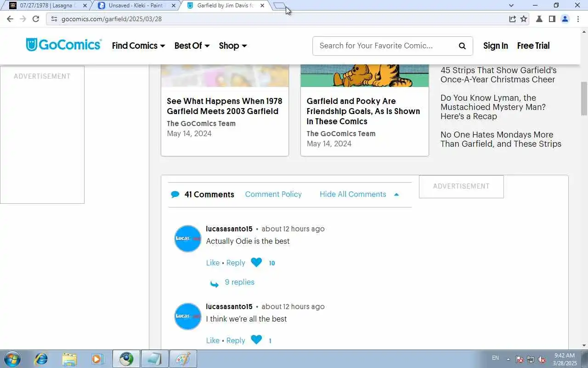This screenshot has height=368, width=588.
Task: Click the Sign In link
Action: (x=495, y=46)
